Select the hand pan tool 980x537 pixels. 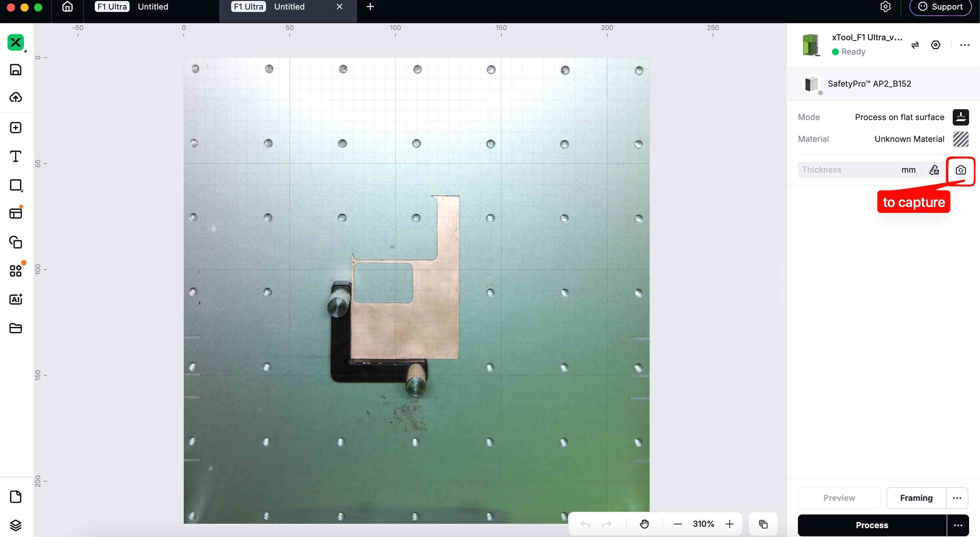644,524
